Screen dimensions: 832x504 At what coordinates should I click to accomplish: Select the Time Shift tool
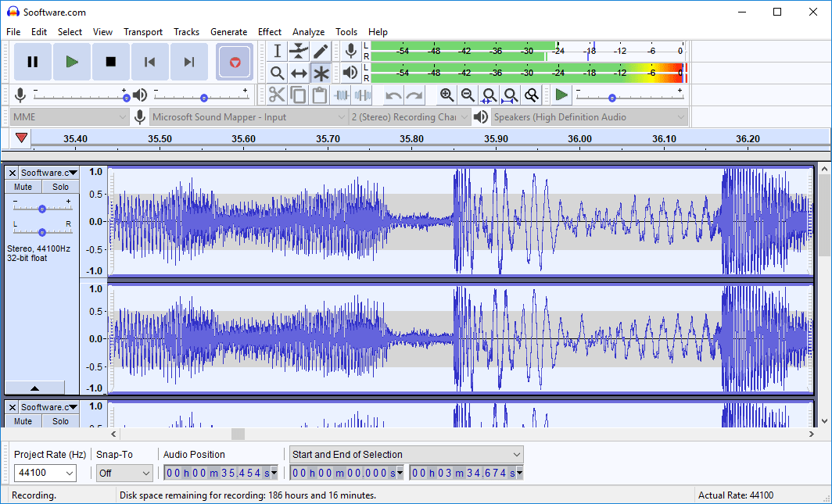point(299,73)
